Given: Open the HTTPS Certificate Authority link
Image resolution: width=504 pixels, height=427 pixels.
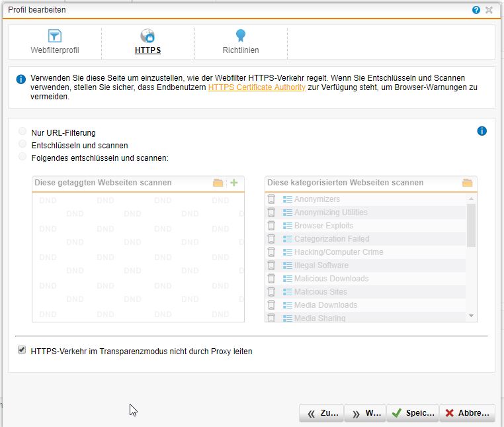Looking at the screenshot, I should [x=257, y=87].
